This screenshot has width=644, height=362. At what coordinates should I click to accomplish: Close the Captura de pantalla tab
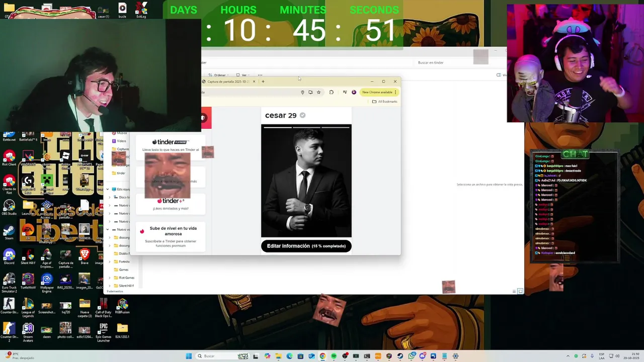pos(254,81)
